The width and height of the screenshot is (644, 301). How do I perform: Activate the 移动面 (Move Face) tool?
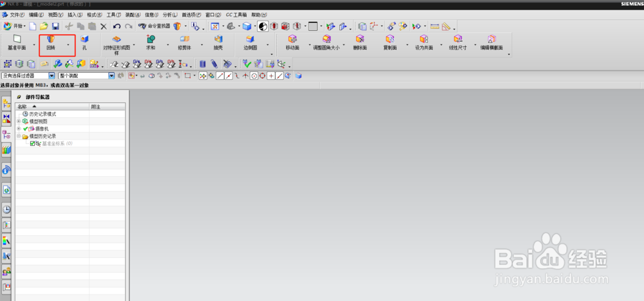292,43
